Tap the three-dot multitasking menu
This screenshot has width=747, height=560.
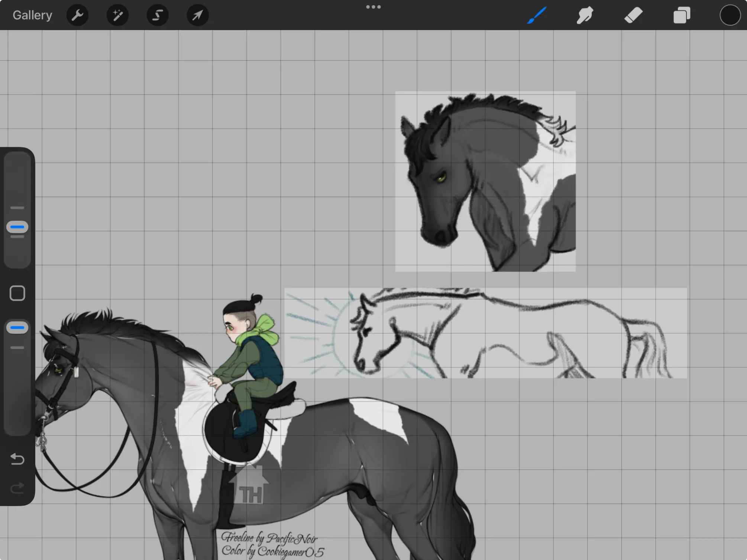373,7
